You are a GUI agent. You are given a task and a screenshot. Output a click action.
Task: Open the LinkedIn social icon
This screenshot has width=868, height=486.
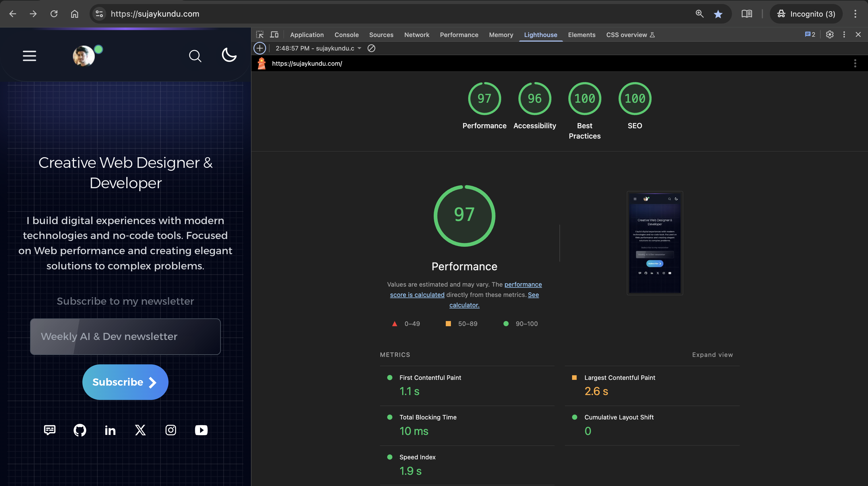tap(110, 430)
